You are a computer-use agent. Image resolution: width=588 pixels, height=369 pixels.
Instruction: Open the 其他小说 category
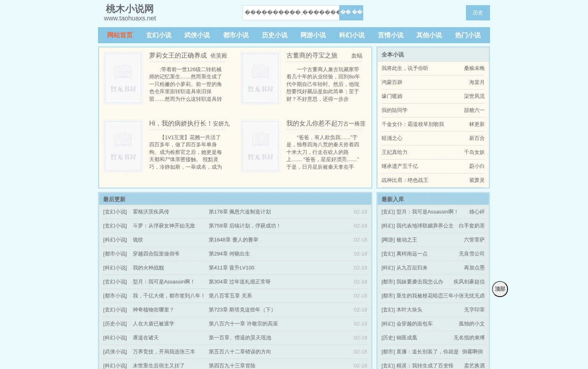click(x=429, y=35)
